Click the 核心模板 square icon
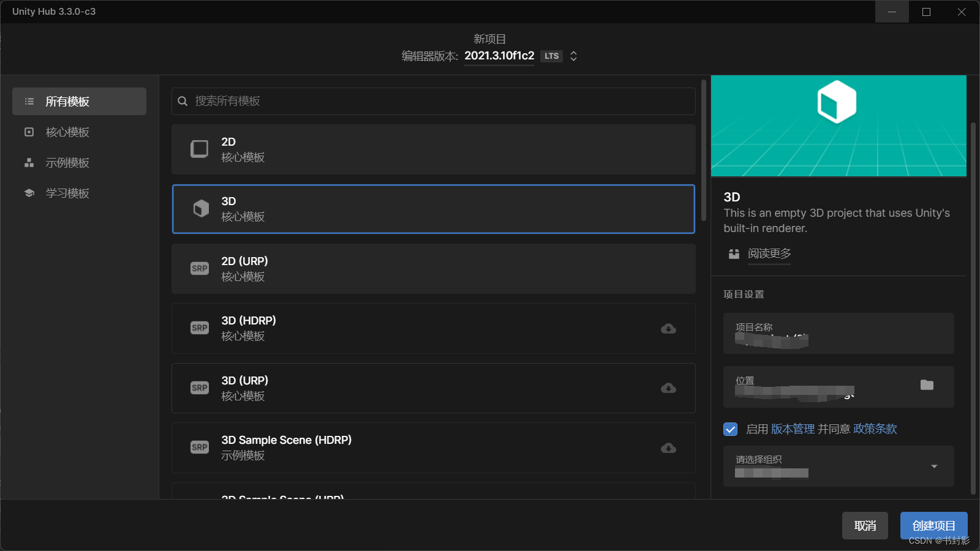The height and width of the screenshot is (551, 980). pyautogui.click(x=29, y=132)
